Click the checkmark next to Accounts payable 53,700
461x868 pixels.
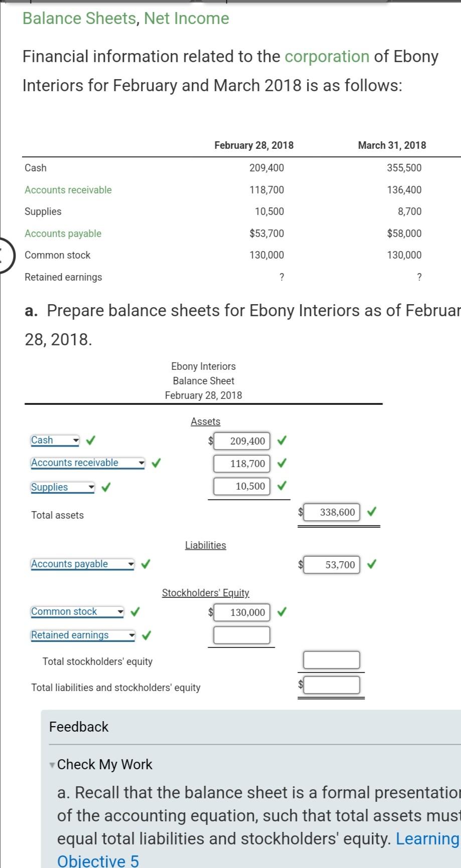371,565
